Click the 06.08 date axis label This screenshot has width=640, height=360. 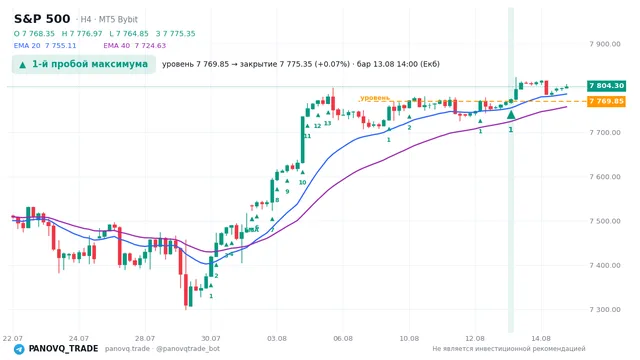pos(343,338)
